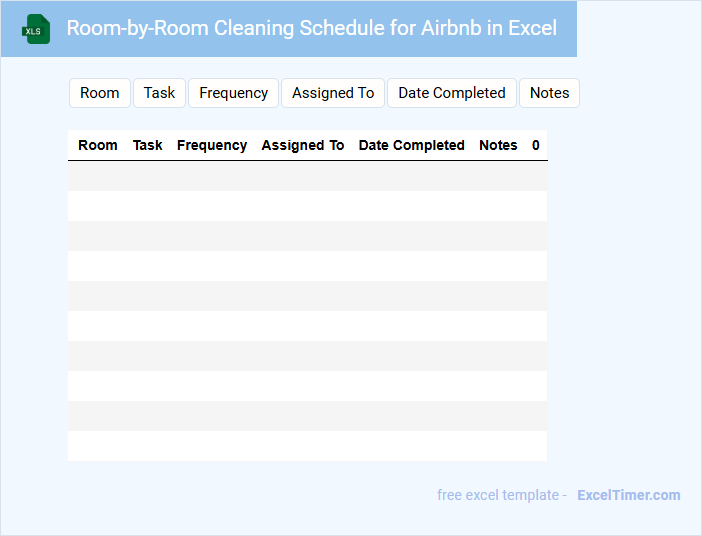Screen dimensions: 702x536
Task: Select the Task column header in the table
Action: point(148,145)
